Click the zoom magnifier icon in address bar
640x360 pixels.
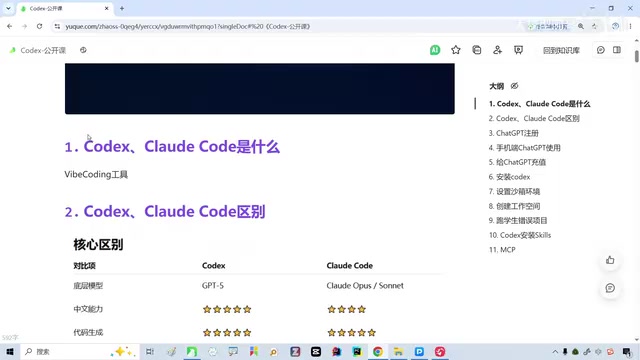(x=580, y=27)
